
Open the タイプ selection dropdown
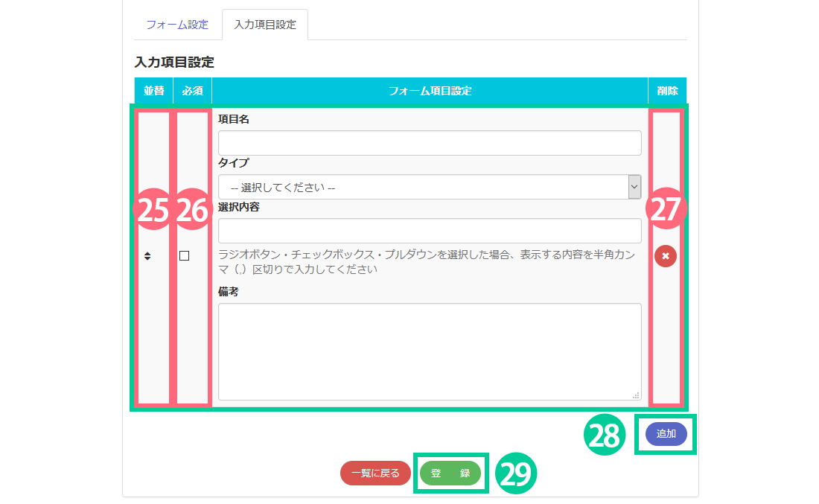[x=423, y=188]
